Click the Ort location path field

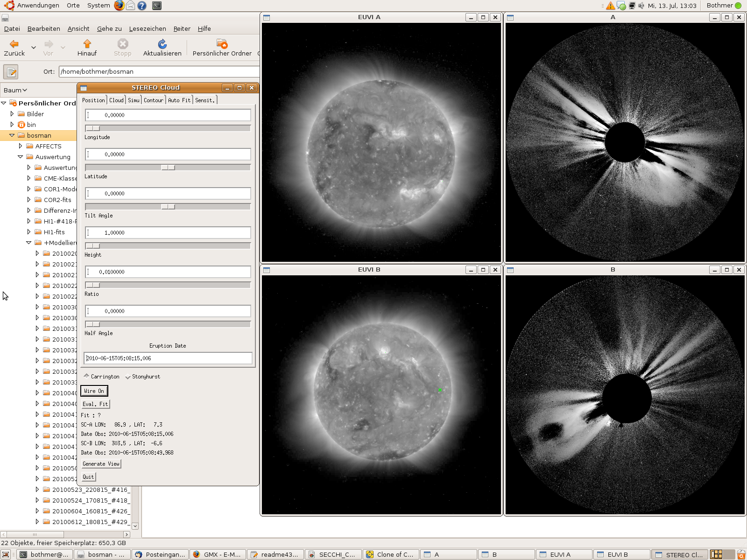(x=159, y=71)
